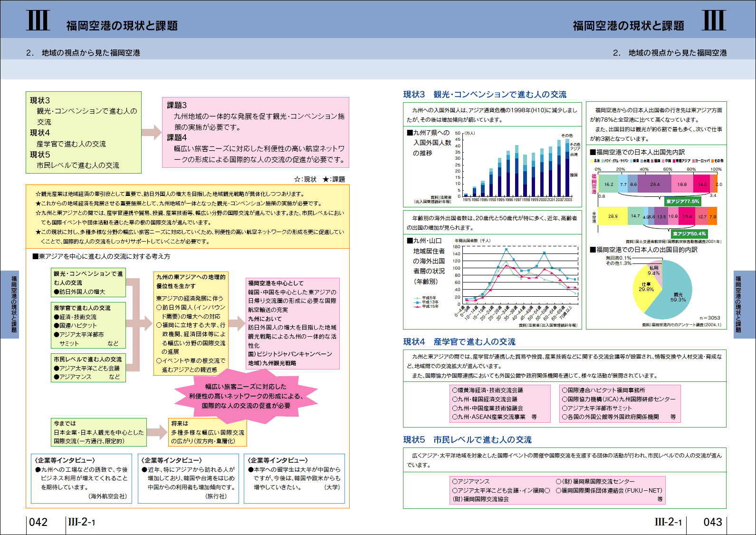Select blue heading 現状4 産学官で進む人の交流
This screenshot has height=535, width=756.
pos(459,342)
